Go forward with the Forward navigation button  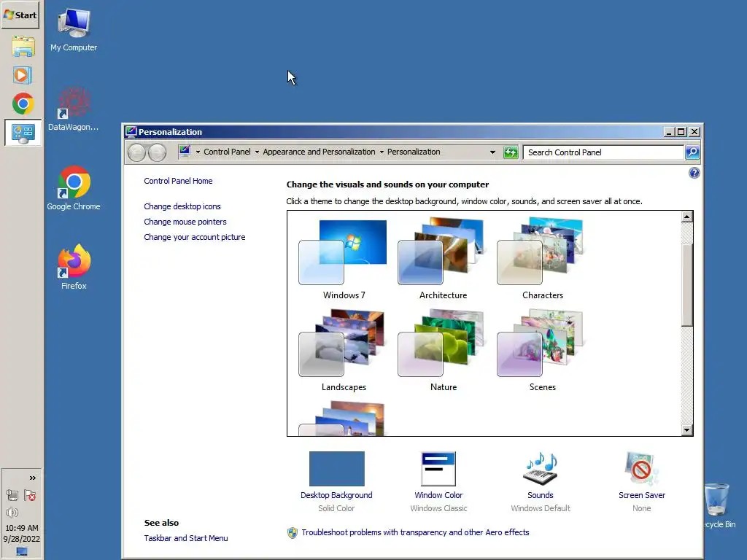tap(158, 152)
